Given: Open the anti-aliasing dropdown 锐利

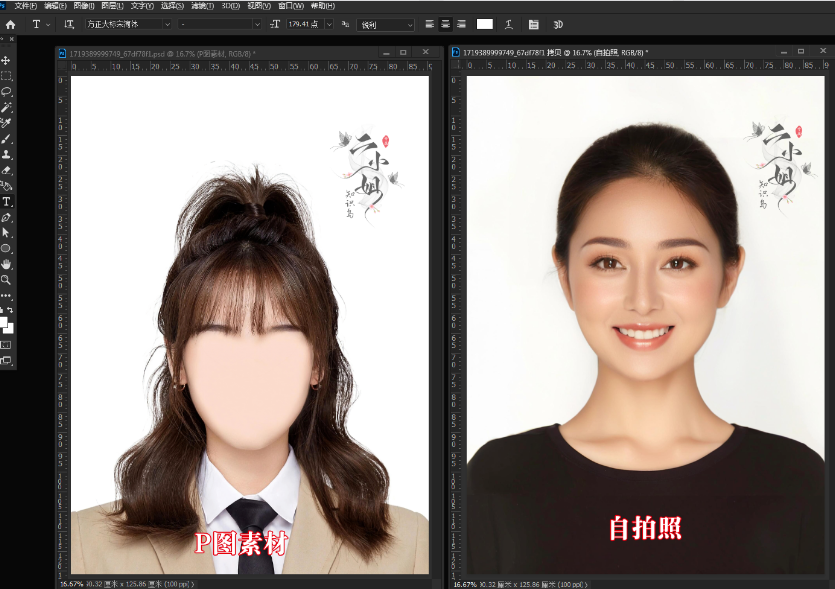Looking at the screenshot, I should click(x=386, y=25).
